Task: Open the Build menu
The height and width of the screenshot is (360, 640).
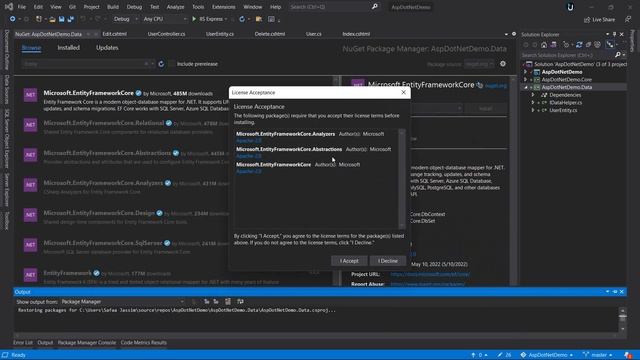Action: 113,7
